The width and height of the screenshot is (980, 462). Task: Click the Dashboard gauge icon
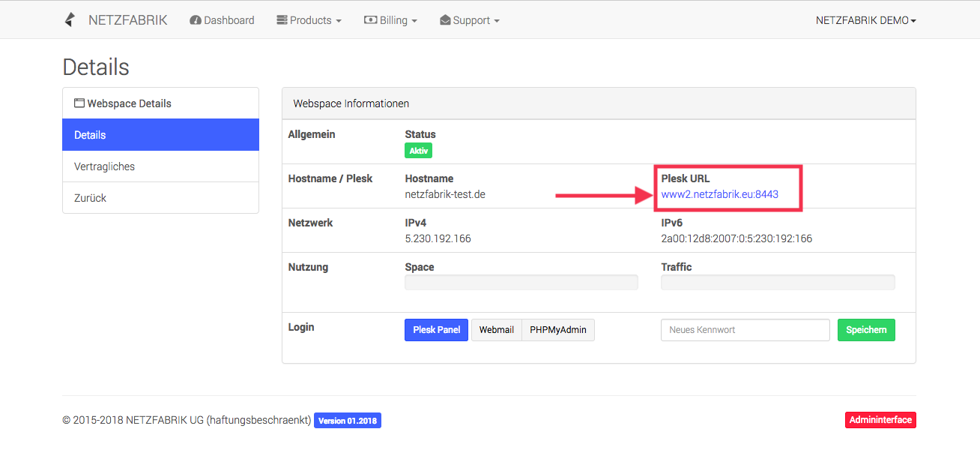pos(196,20)
